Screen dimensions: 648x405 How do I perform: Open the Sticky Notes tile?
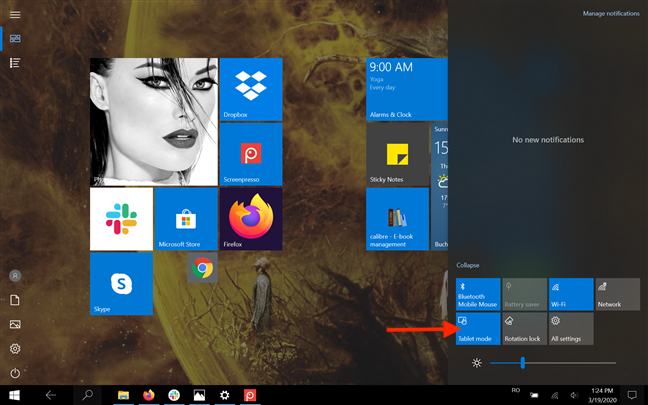(398, 154)
